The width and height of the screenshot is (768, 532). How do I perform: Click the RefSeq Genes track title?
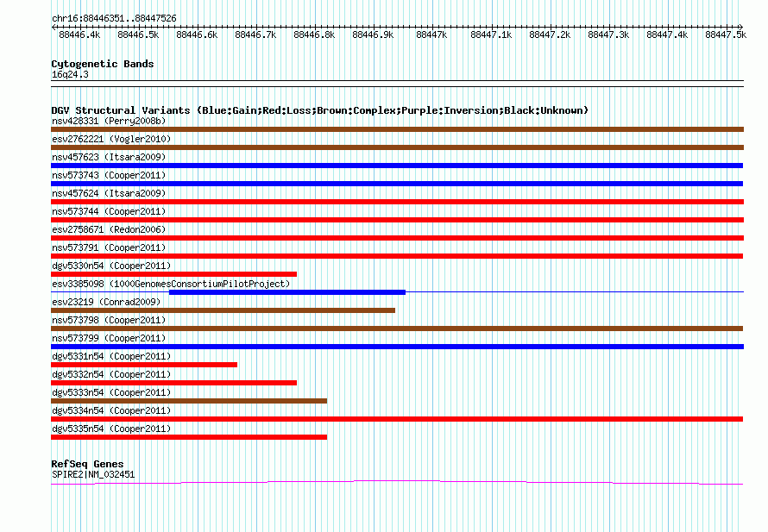point(87,464)
